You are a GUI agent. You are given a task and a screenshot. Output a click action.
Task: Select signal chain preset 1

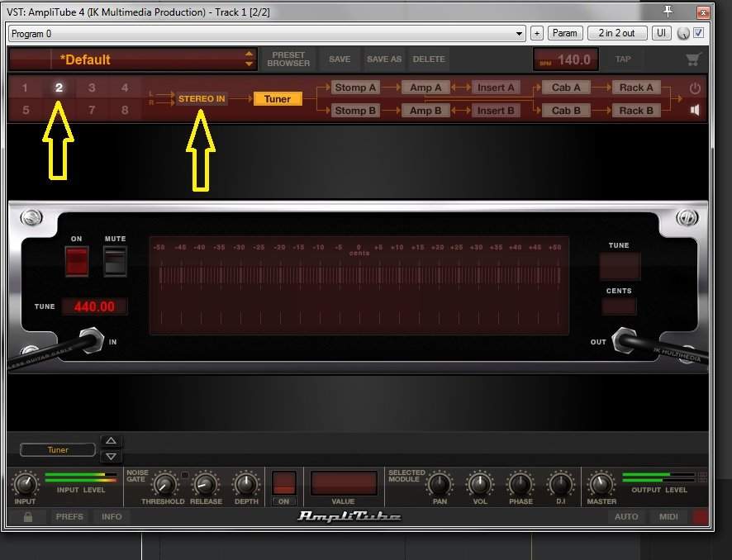pos(25,88)
